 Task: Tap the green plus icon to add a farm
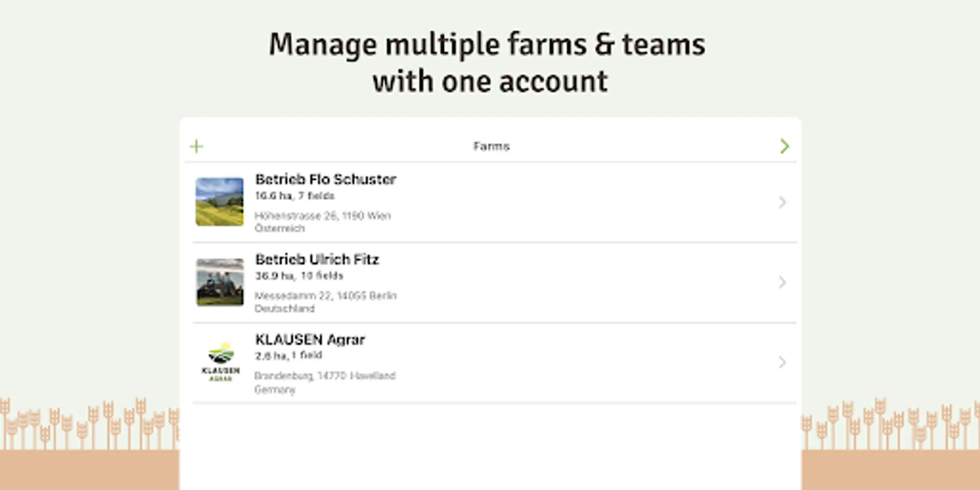click(197, 146)
